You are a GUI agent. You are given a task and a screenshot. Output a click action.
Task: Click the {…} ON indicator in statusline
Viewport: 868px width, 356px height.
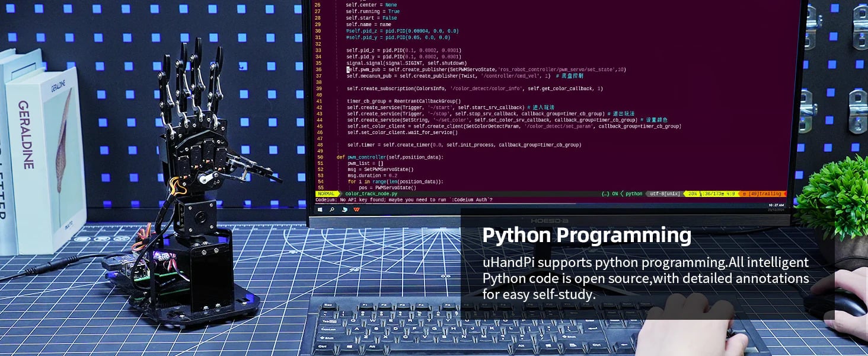click(x=609, y=193)
